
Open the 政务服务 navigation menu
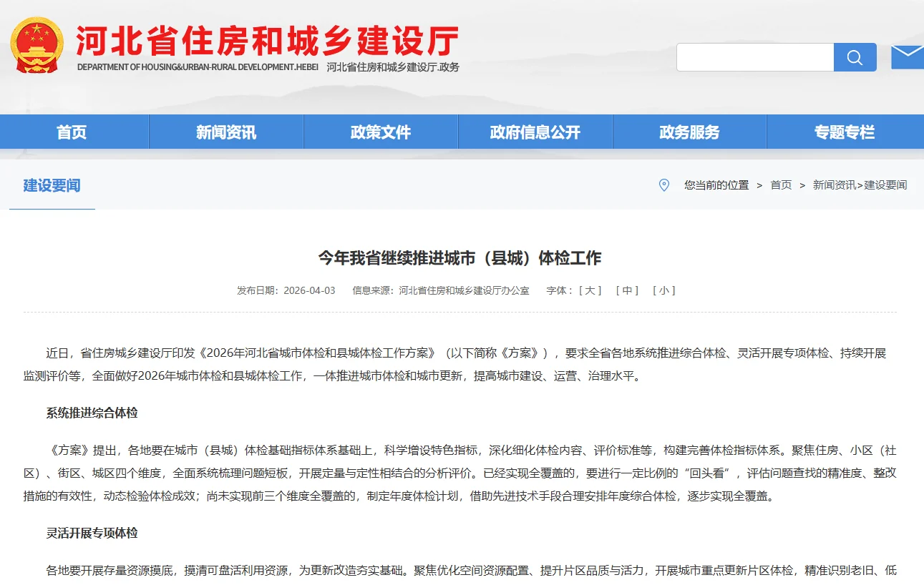[x=690, y=132]
